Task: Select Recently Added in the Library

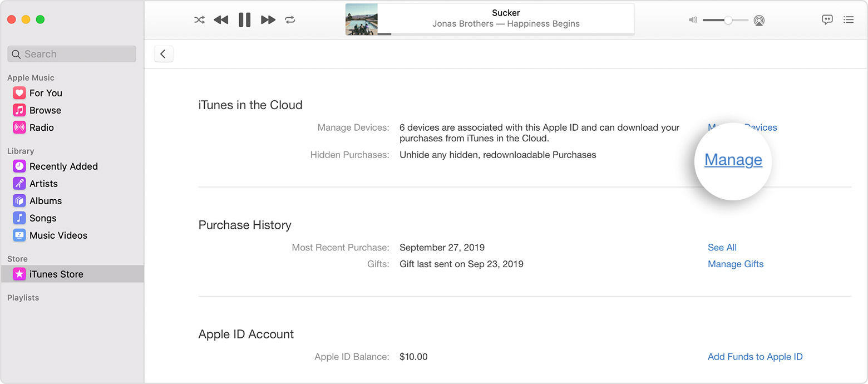Action: pos(63,166)
